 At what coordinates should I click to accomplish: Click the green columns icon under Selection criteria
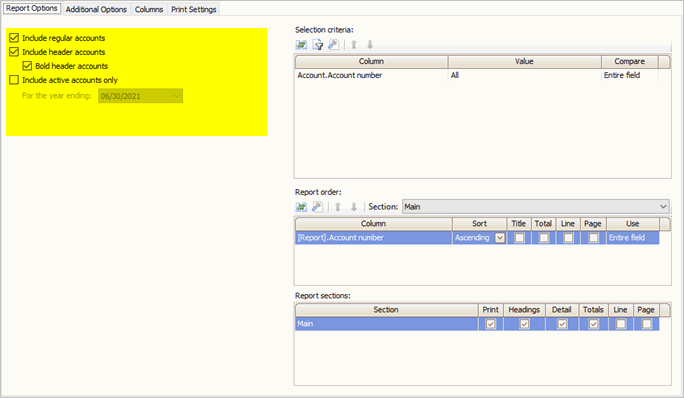tap(301, 45)
